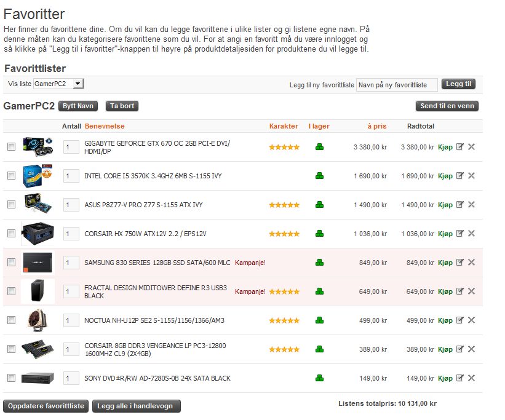Tick checkbox for Fractal Design Define R3

[x=11, y=291]
